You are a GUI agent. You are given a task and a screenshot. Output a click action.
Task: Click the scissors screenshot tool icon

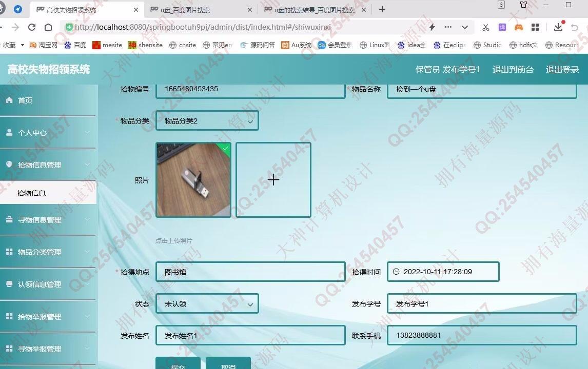[485, 27]
